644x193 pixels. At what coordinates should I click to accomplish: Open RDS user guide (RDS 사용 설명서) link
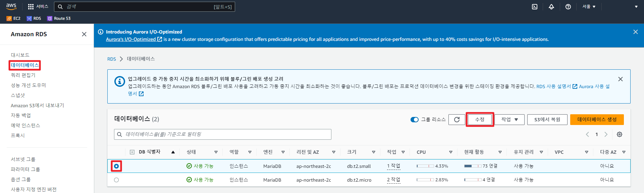[x=556, y=86]
